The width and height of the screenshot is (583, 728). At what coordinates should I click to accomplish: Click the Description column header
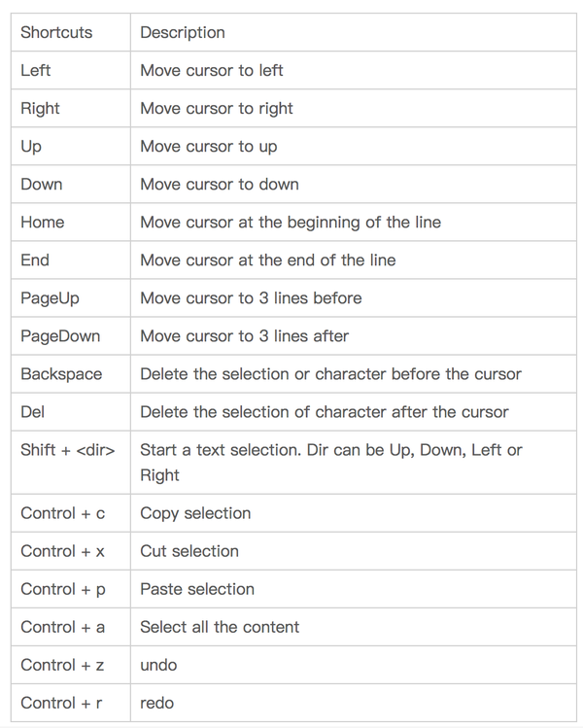click(183, 32)
